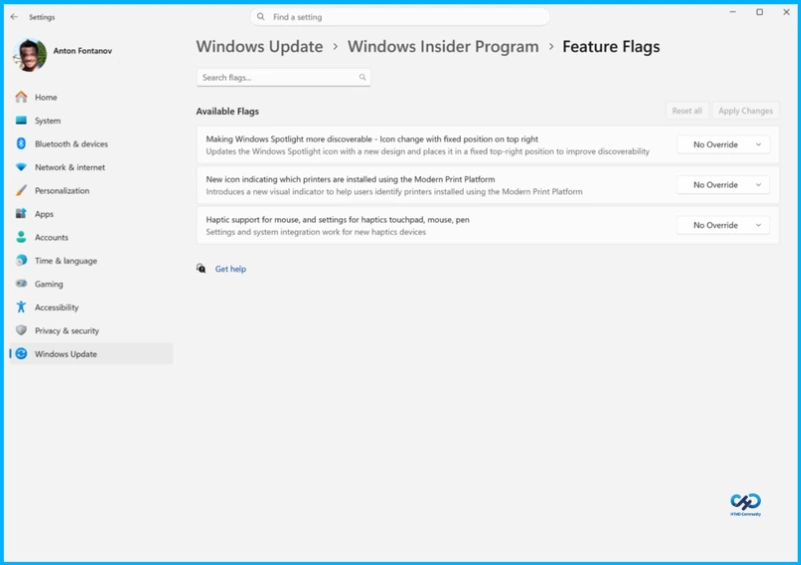Image resolution: width=801 pixels, height=565 pixels.
Task: Go to System settings
Action: [x=91, y=121]
